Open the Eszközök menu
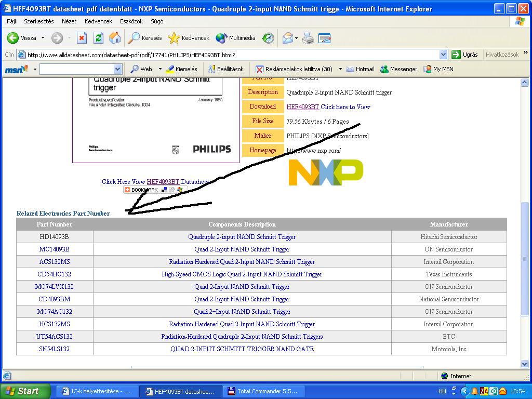Image resolution: width=532 pixels, height=399 pixels. (x=131, y=21)
